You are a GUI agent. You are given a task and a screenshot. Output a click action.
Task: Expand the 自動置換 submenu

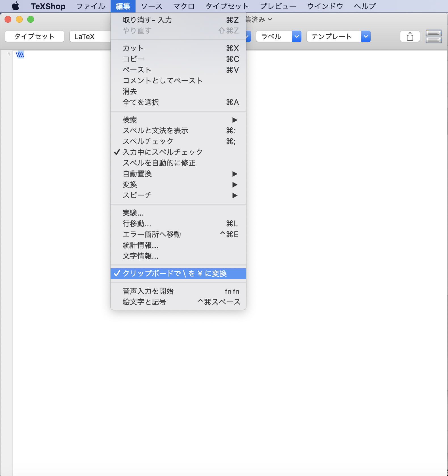pos(178,174)
